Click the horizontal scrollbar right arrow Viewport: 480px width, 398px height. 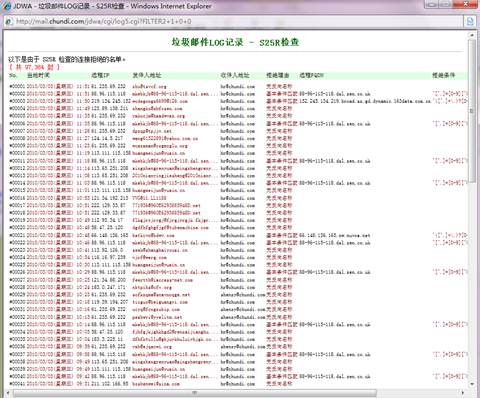464,393
